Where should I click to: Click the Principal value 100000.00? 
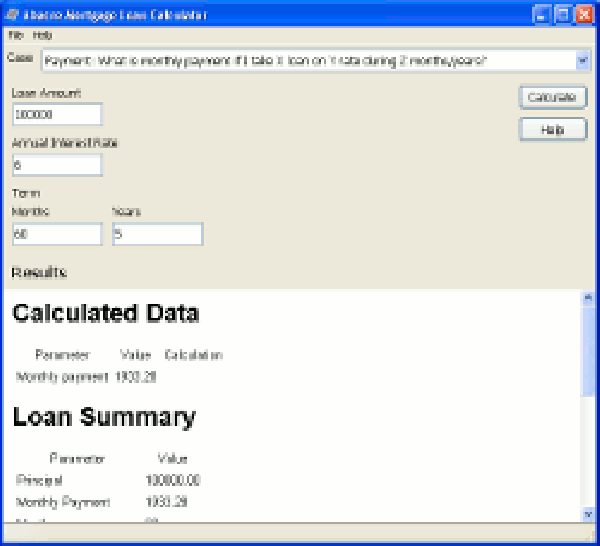coord(173,480)
